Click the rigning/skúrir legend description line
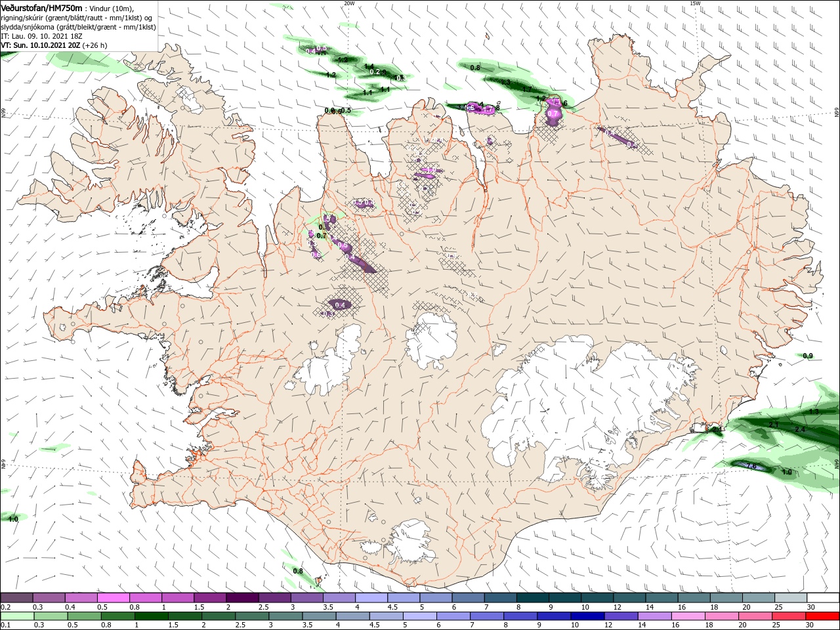The image size is (840, 630). coord(77,18)
